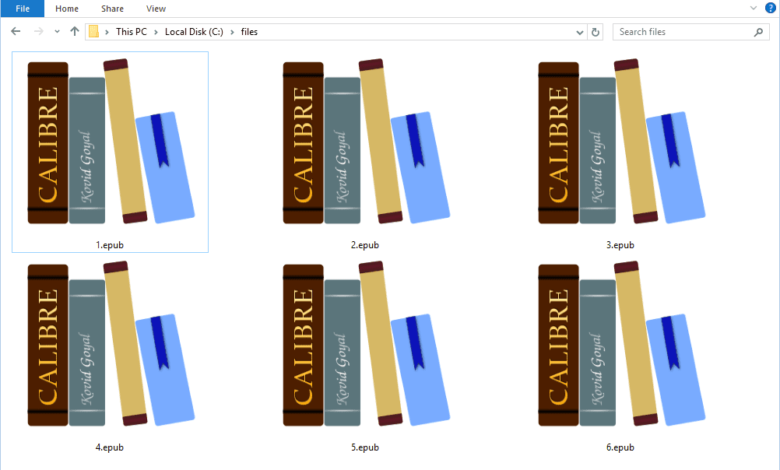The width and height of the screenshot is (780, 470).
Task: Go back with the back arrow
Action: click(x=16, y=31)
